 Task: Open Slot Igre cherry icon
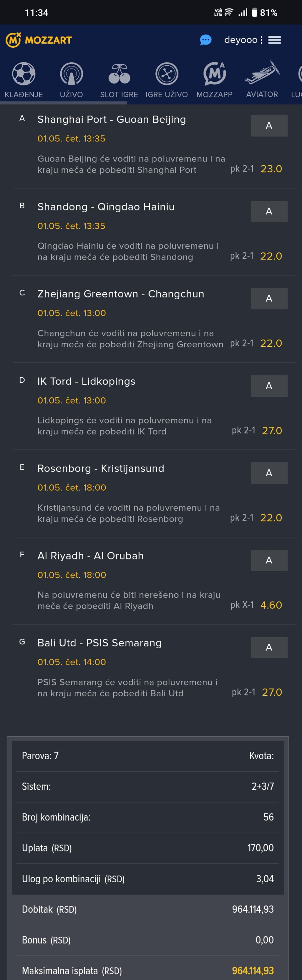coord(119,74)
